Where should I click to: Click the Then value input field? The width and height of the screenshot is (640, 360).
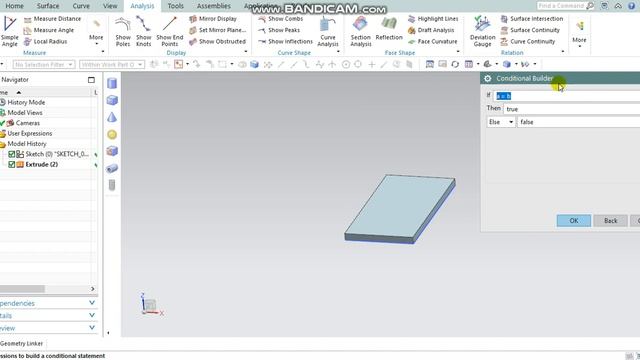[571, 109]
